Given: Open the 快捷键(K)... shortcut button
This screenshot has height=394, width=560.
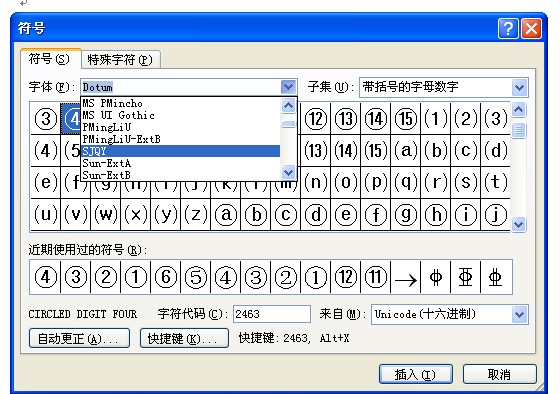Looking at the screenshot, I should tap(184, 338).
